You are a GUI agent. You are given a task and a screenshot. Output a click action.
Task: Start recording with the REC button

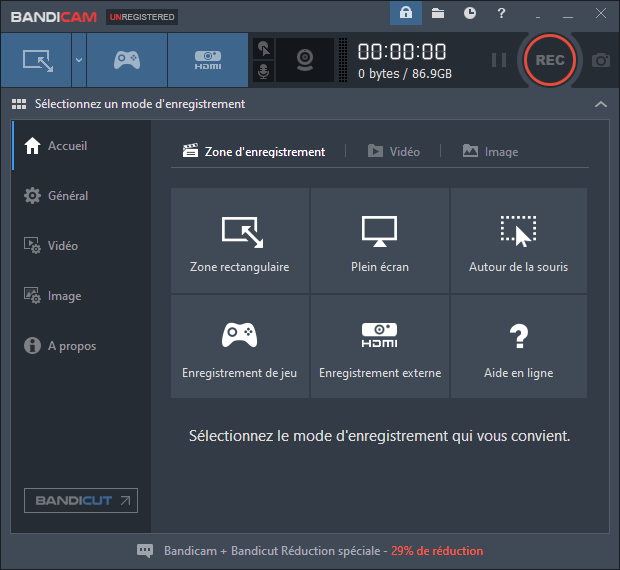click(x=550, y=60)
